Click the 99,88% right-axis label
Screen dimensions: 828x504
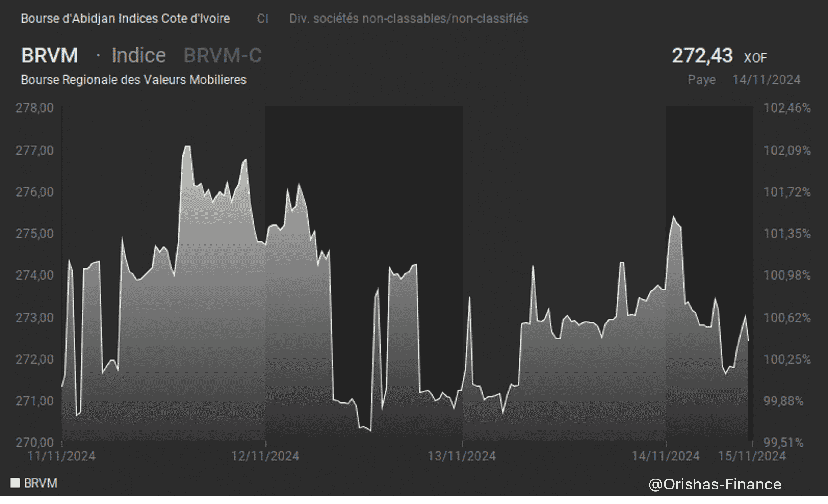pos(784,401)
